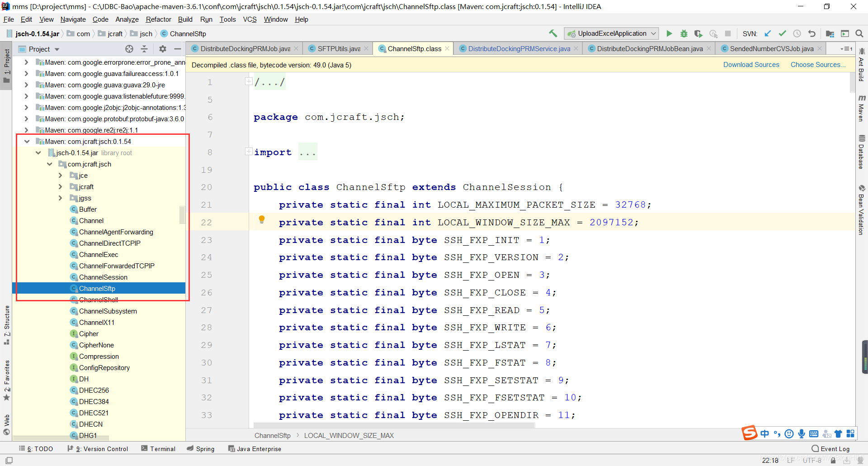Image resolution: width=868 pixels, height=466 pixels.
Task: Collapse the Maven: com.jcraft:jsch:0.1.54 node
Action: coord(27,141)
